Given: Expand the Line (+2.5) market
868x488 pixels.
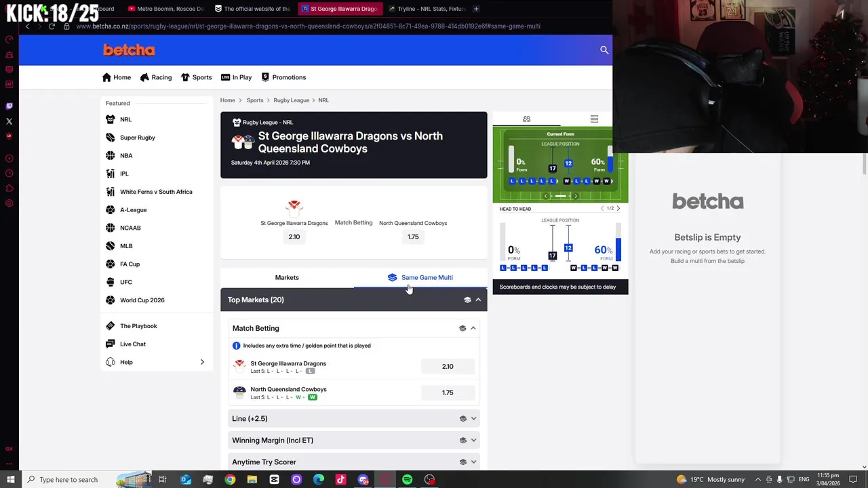Looking at the screenshot, I should point(473,419).
